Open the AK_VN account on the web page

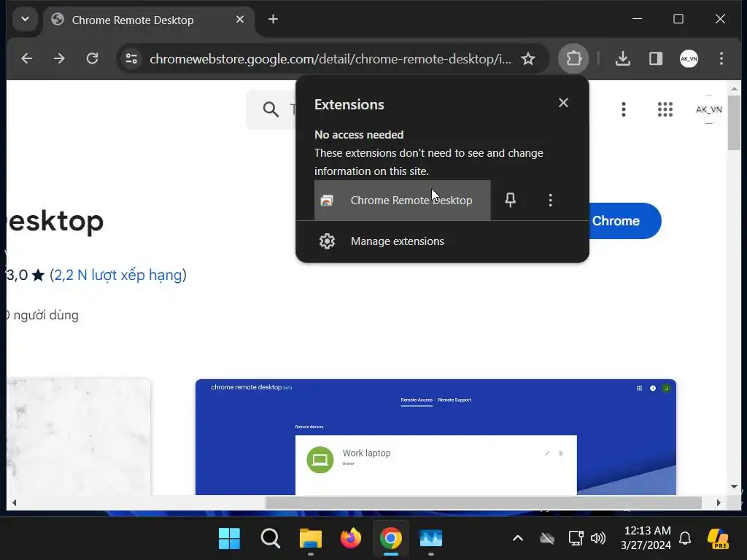point(709,109)
